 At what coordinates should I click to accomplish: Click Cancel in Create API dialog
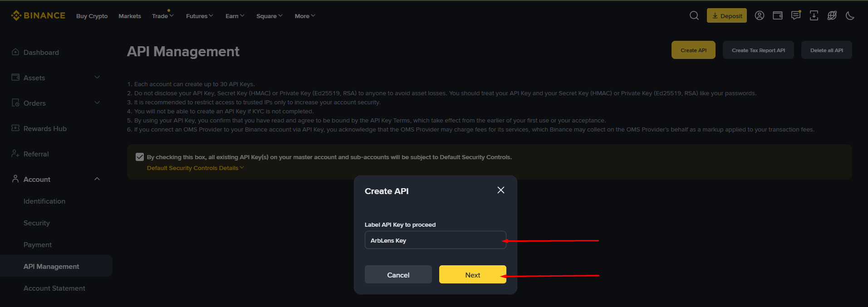398,274
